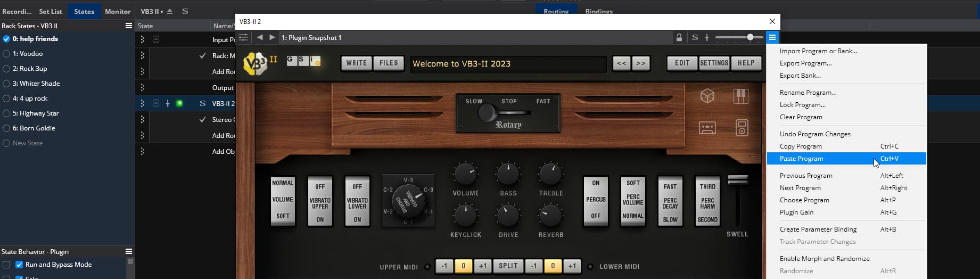Click the SPLIT button
Viewport: 980px width, 279px height.
[x=508, y=266]
